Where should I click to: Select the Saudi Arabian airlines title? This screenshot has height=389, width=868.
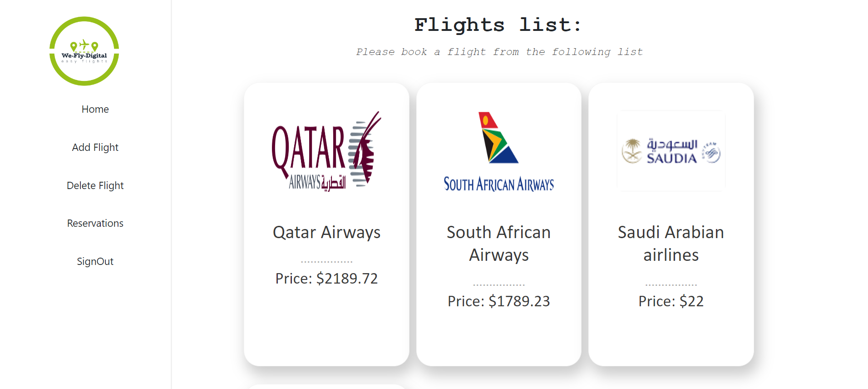[671, 244]
